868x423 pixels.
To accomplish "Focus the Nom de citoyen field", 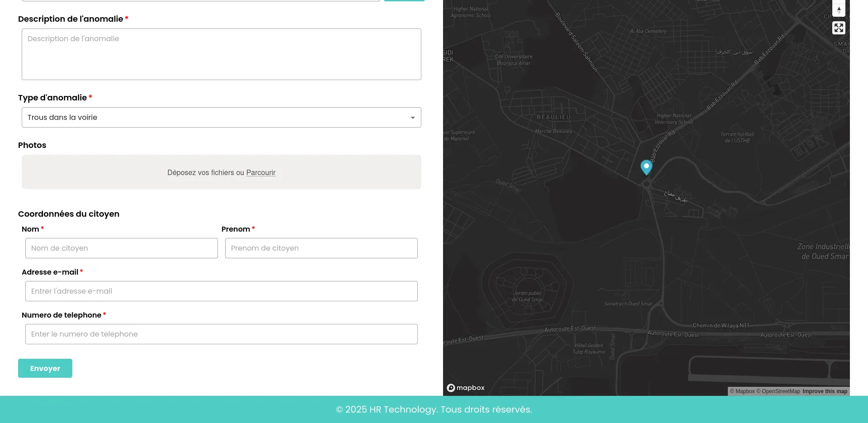I will [x=122, y=248].
